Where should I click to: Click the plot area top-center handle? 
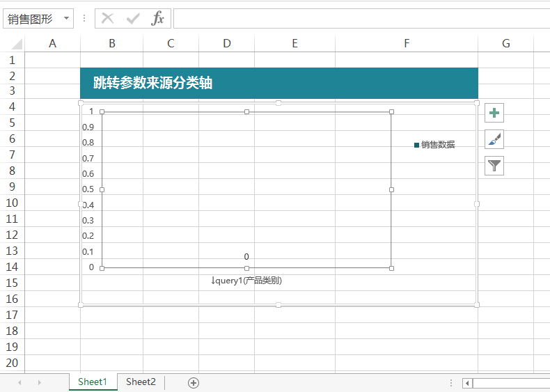pos(247,111)
